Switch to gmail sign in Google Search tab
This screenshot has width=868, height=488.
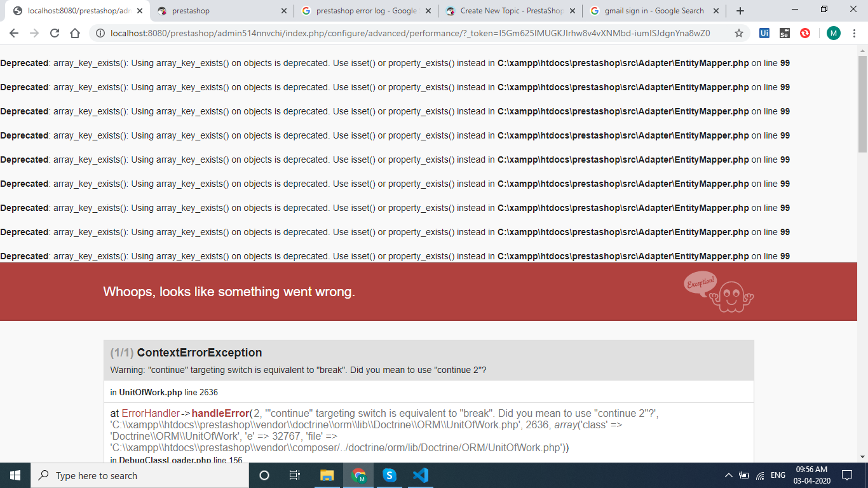tap(654, 11)
